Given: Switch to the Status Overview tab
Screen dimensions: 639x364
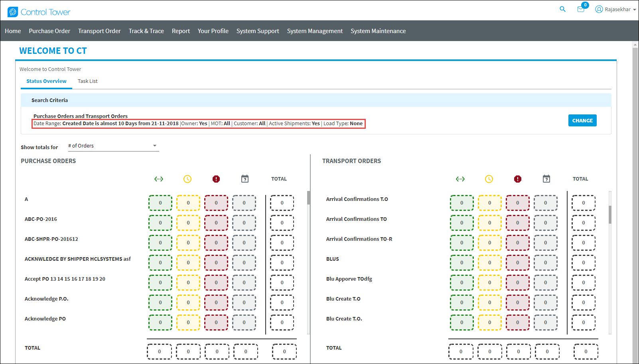Looking at the screenshot, I should pos(46,81).
